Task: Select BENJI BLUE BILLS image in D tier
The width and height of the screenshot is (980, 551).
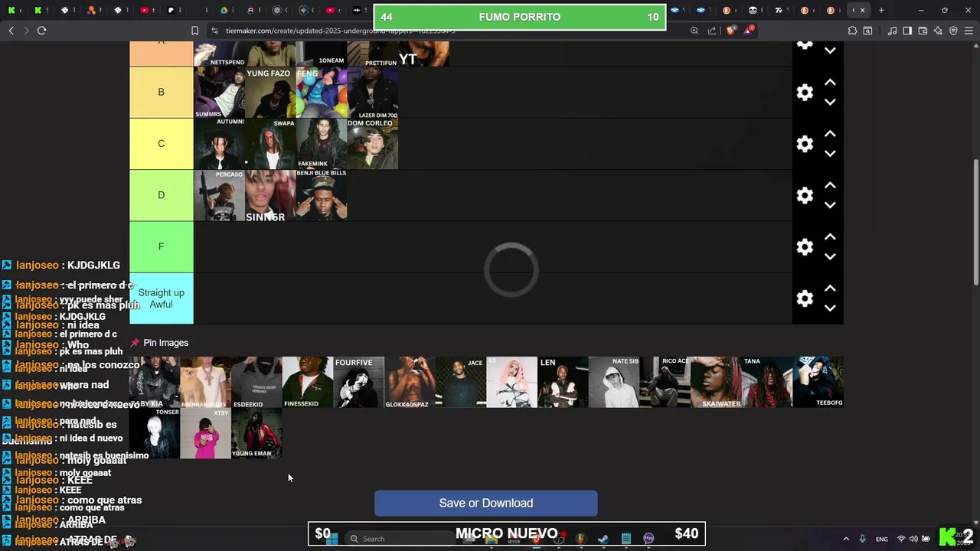Action: click(322, 195)
